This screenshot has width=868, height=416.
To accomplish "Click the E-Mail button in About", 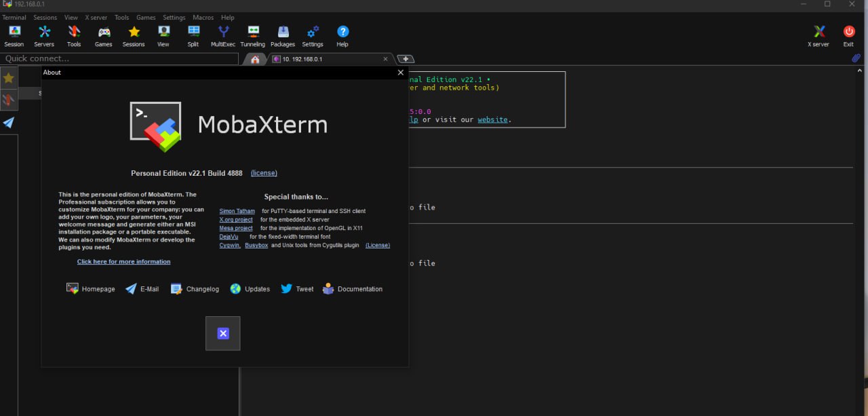I will point(142,289).
